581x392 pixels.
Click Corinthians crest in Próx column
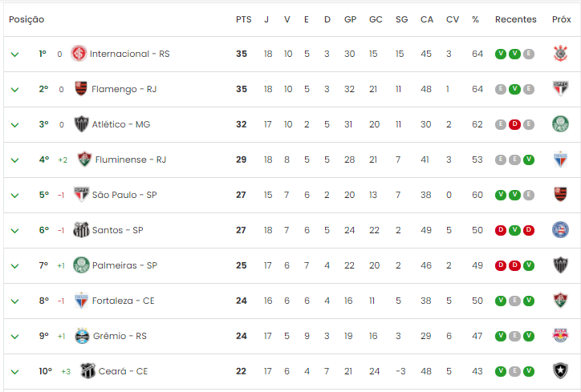coord(560,53)
